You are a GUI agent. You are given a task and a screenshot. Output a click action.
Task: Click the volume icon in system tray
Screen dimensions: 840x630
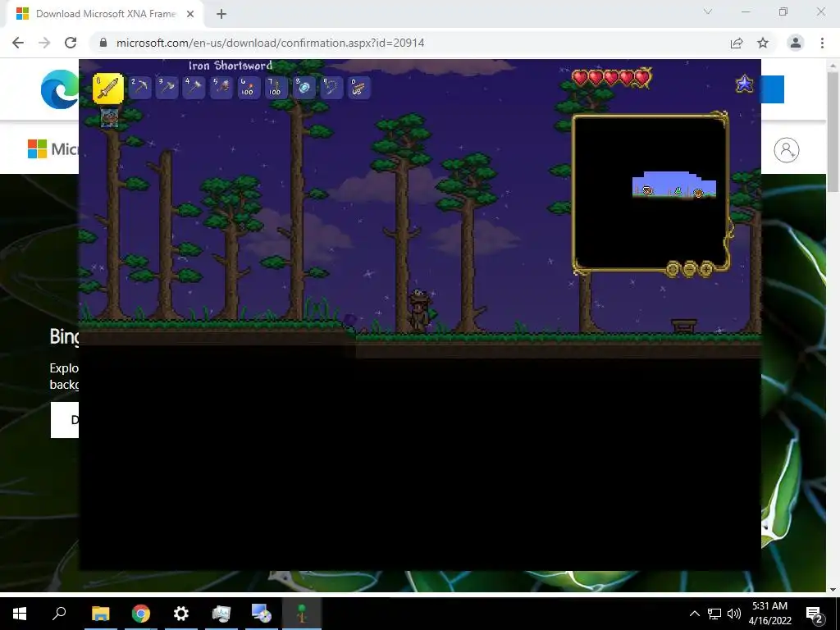(734, 614)
